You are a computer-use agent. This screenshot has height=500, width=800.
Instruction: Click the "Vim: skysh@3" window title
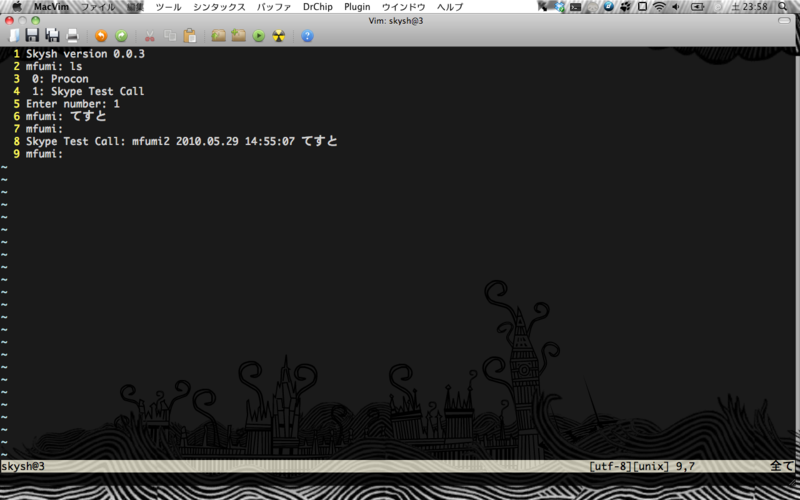tap(396, 20)
